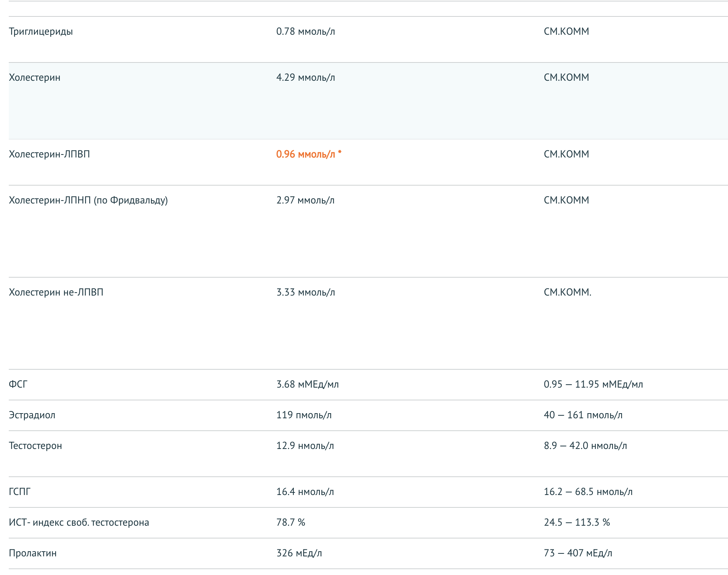Click Эстрадиол value 119 пмоль/л
This screenshot has width=728, height=575.
tap(304, 415)
